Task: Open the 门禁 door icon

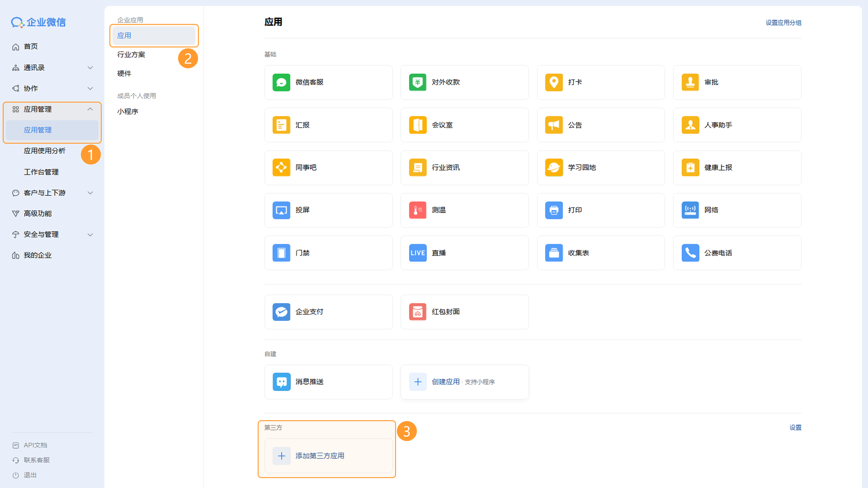Action: tap(281, 253)
